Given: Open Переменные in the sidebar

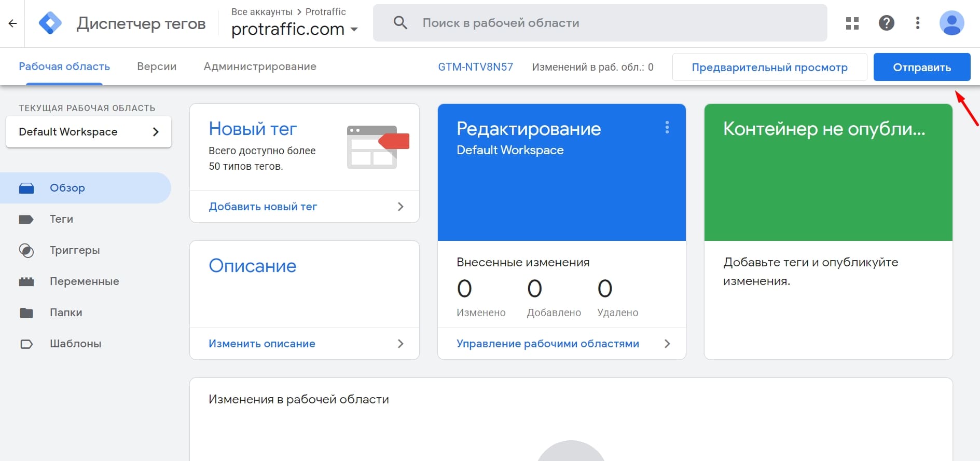Looking at the screenshot, I should point(86,281).
